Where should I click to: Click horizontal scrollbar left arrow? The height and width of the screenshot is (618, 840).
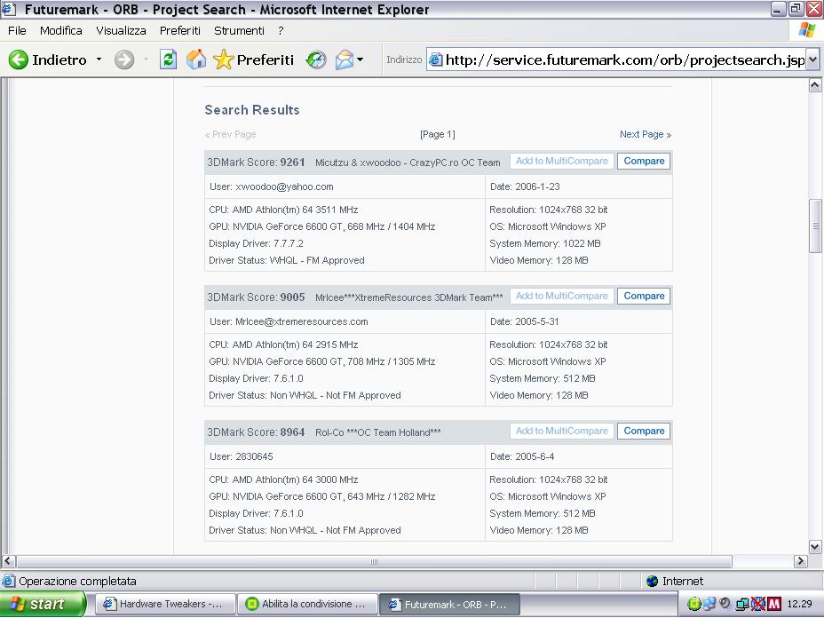[x=8, y=561]
